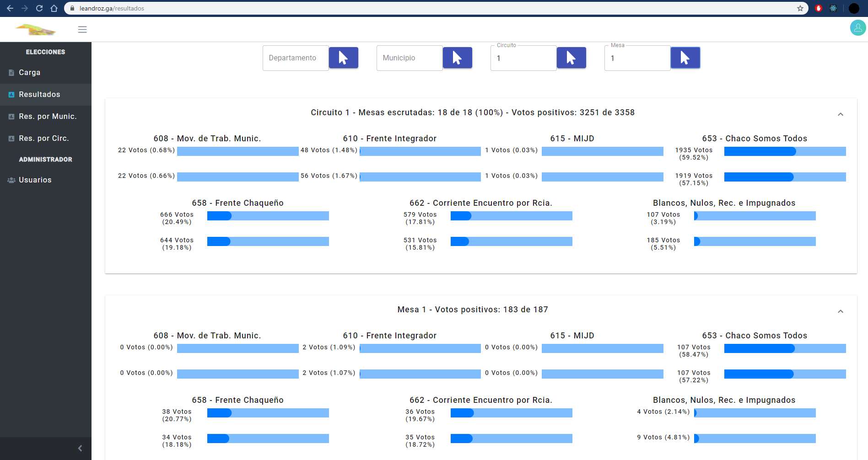Image resolution: width=868 pixels, height=460 pixels.
Task: Open the React developer tools extension
Action: click(x=833, y=8)
